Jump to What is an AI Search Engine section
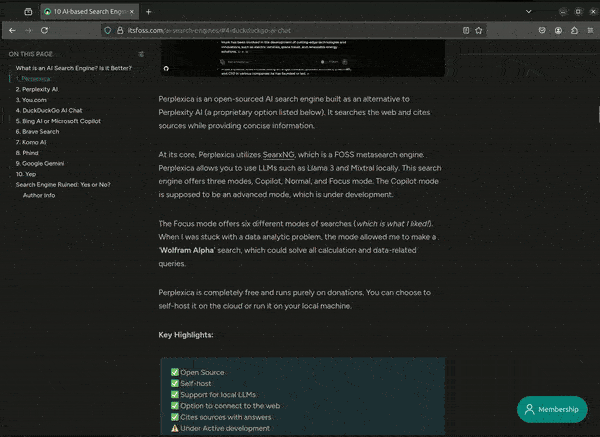This screenshot has height=437, width=600. click(x=73, y=68)
